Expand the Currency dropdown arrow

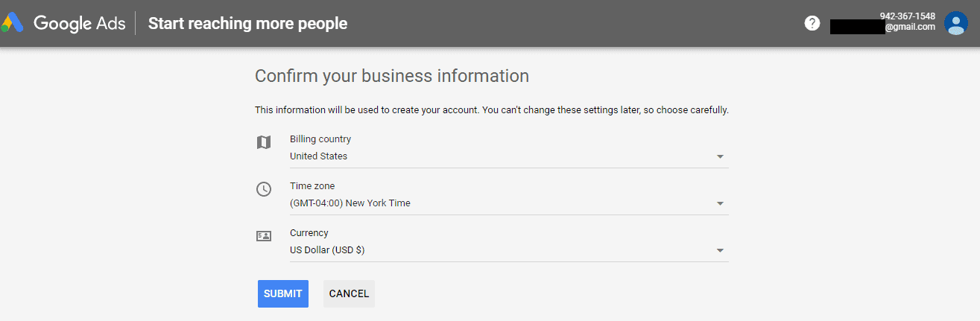pyautogui.click(x=720, y=251)
